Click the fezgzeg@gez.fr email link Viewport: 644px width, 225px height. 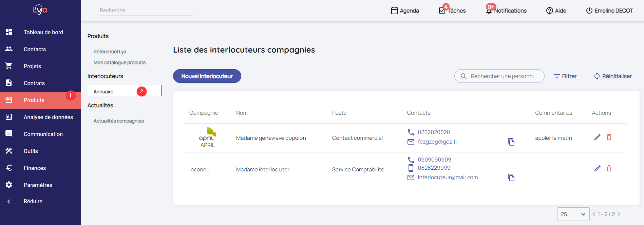pos(437,142)
